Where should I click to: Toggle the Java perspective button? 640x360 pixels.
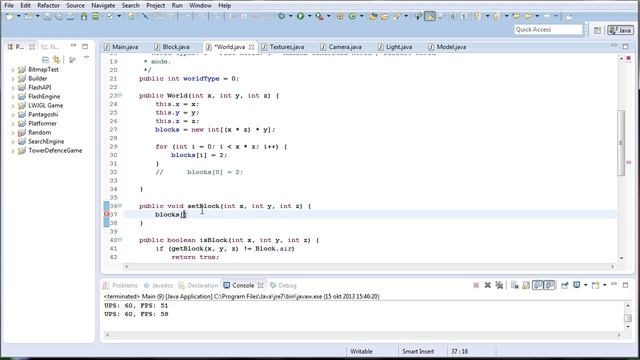click(620, 30)
